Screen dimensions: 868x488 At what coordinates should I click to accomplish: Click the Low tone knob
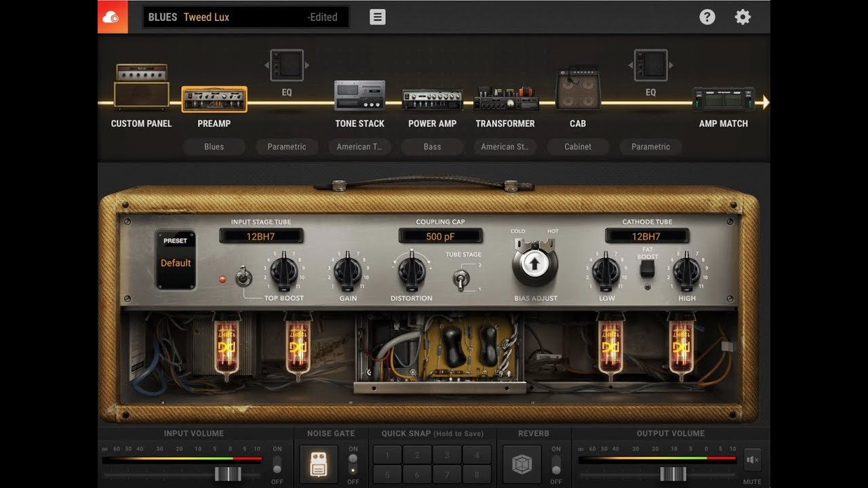click(606, 272)
